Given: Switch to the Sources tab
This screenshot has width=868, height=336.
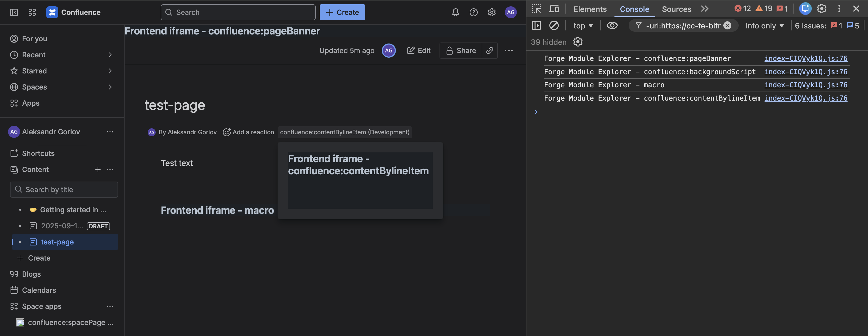Looking at the screenshot, I should (x=676, y=9).
